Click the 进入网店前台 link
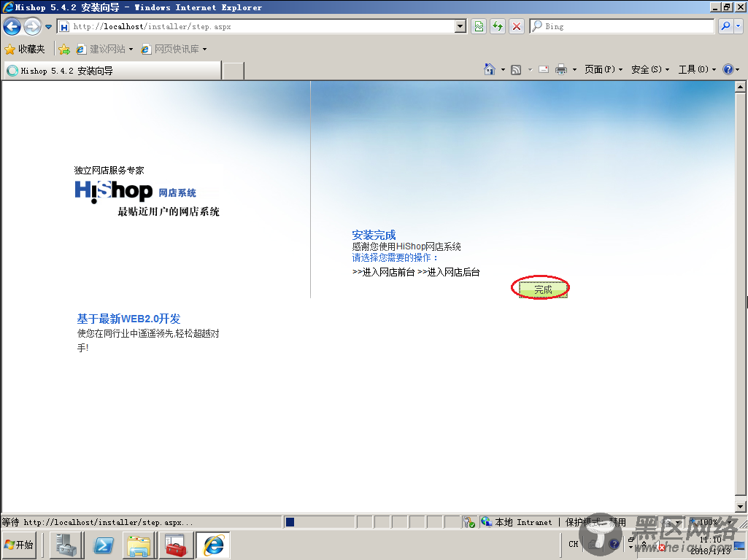Image resolution: width=748 pixels, height=560 pixels. coord(384,272)
